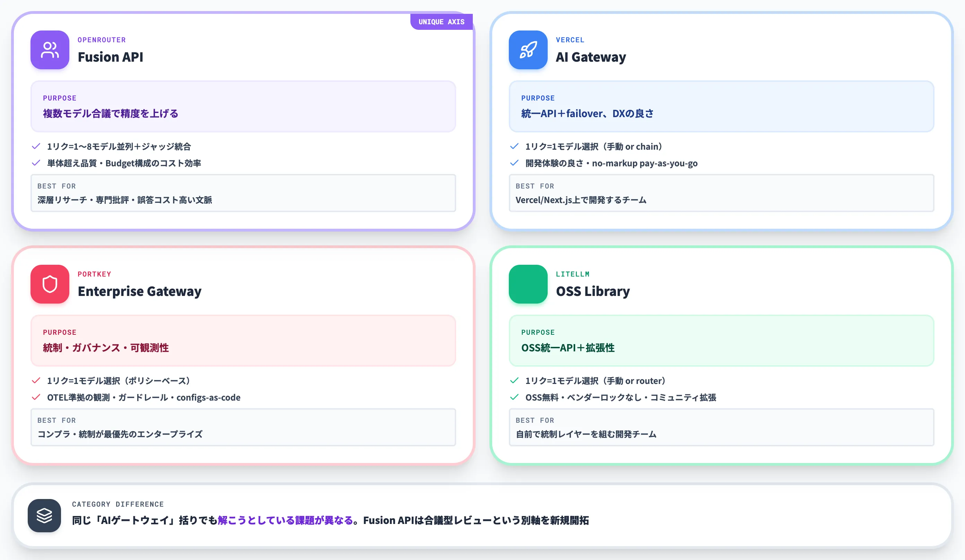965x560 pixels.
Task: Click the text 1リク=1〜8モデル並列+ジャッジ統合
Action: (x=119, y=147)
